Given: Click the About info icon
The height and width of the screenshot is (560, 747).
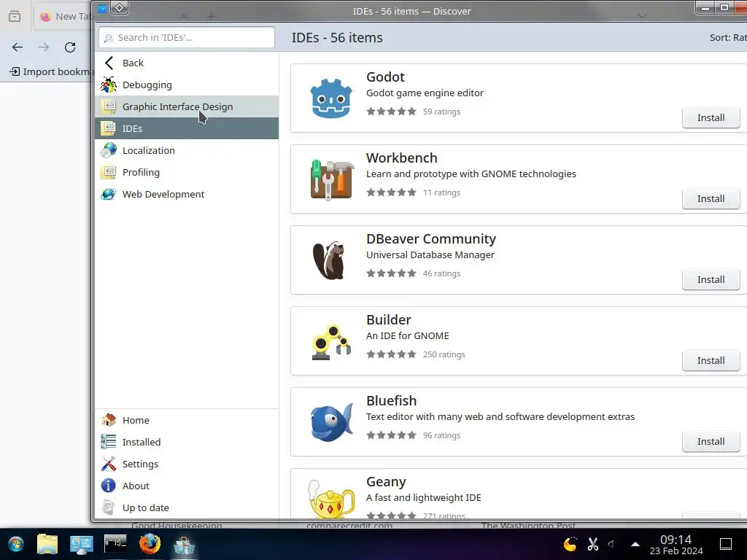Looking at the screenshot, I should (x=109, y=486).
